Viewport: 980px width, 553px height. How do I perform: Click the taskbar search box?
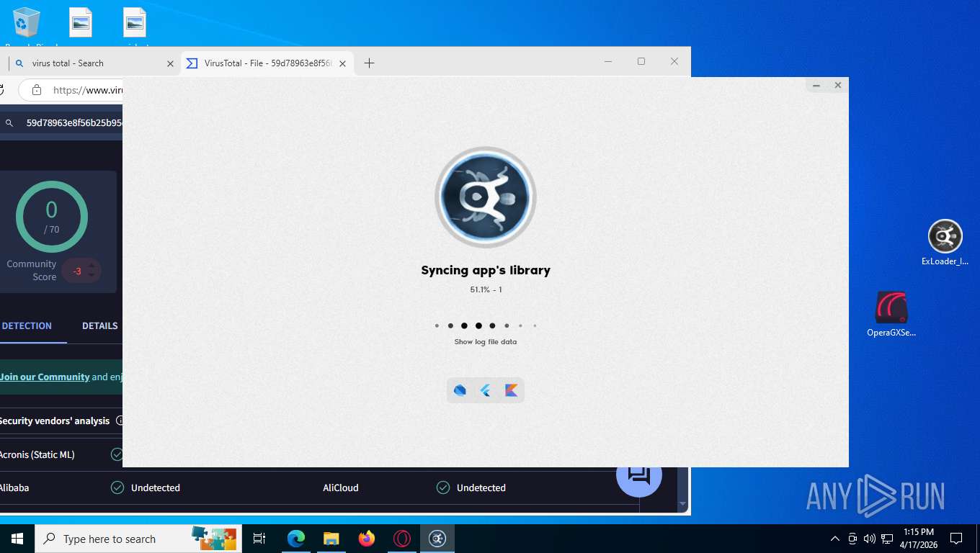coord(137,539)
